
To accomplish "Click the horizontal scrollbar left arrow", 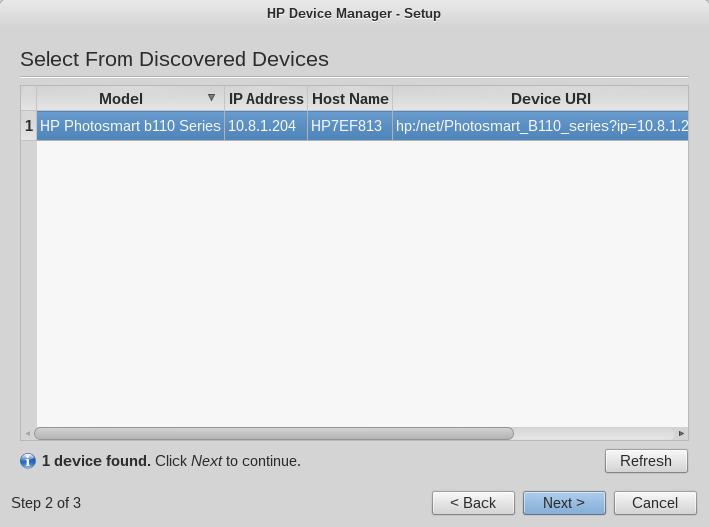I will click(x=28, y=433).
